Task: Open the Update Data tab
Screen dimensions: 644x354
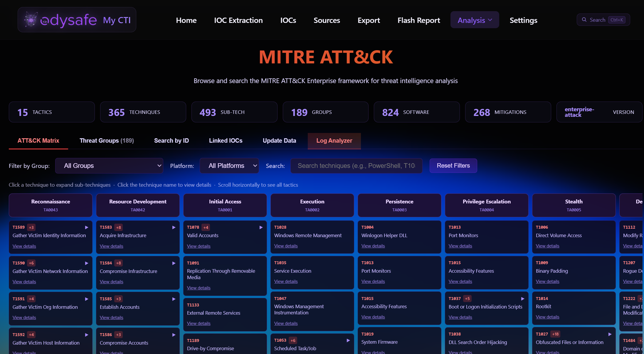Action: [x=279, y=141]
